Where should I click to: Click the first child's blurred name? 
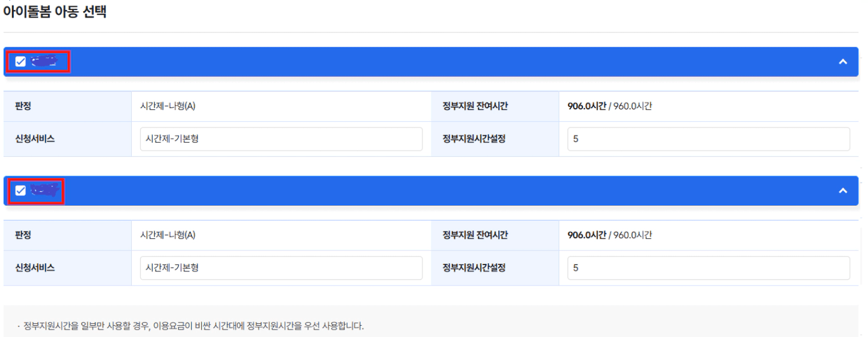44,61
